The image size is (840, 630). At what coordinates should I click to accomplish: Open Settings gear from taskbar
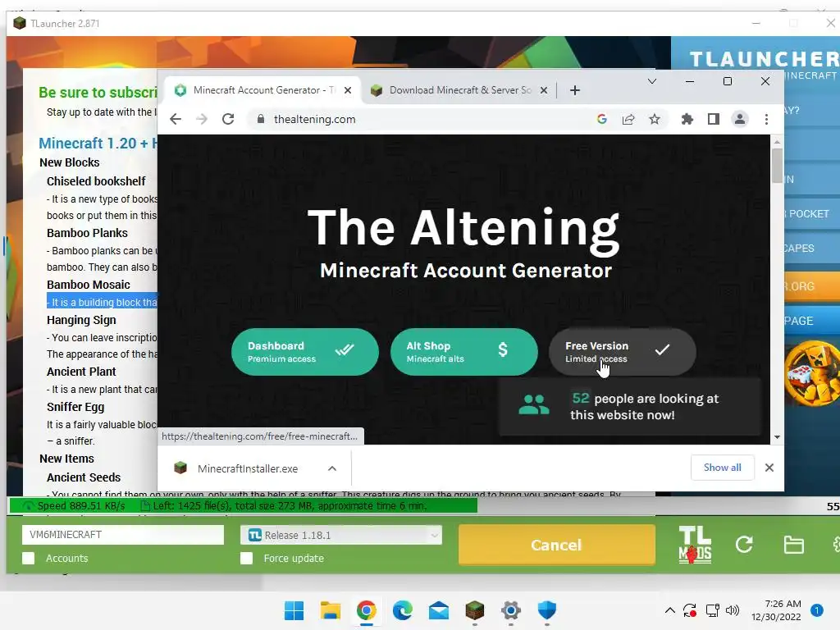pos(511,610)
